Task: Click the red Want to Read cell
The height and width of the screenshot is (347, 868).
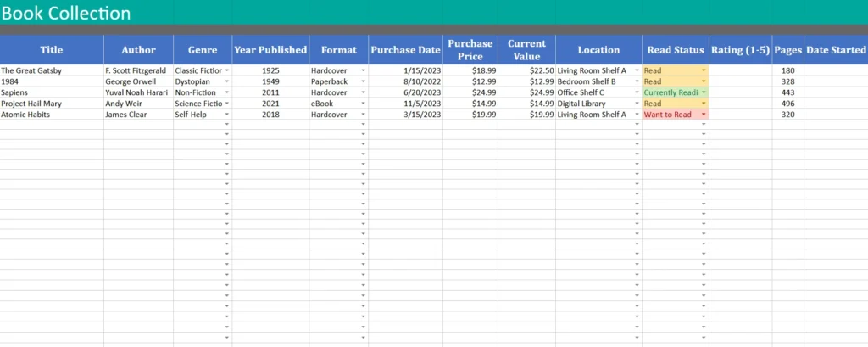Action: [x=669, y=115]
